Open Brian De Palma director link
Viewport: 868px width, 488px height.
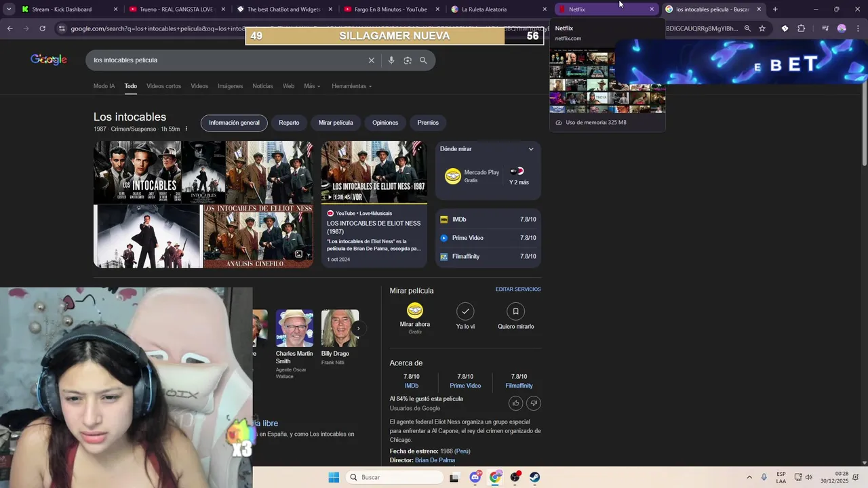point(435,460)
